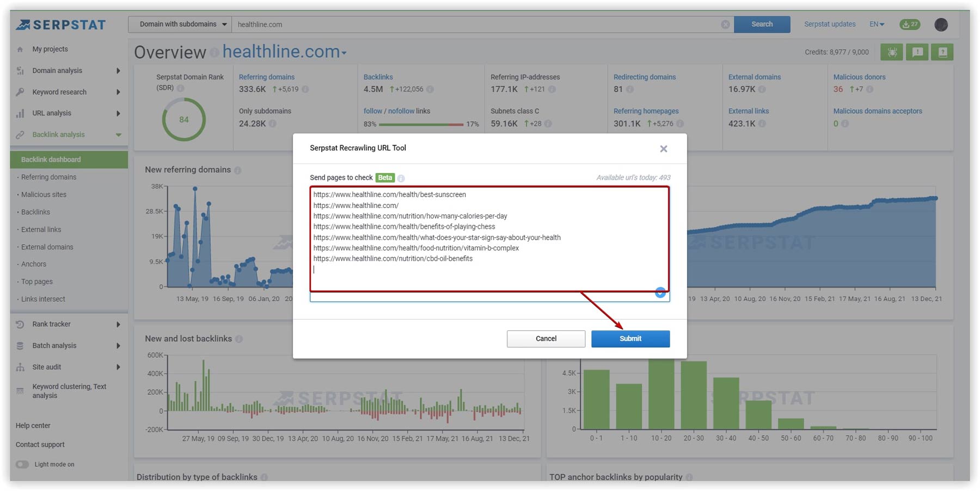Click the Search button

point(762,24)
